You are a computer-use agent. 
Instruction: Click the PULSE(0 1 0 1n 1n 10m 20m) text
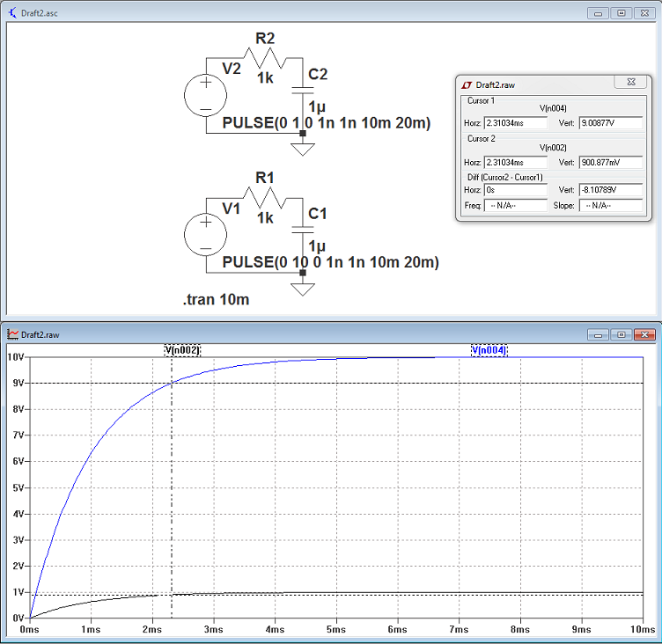click(x=327, y=123)
